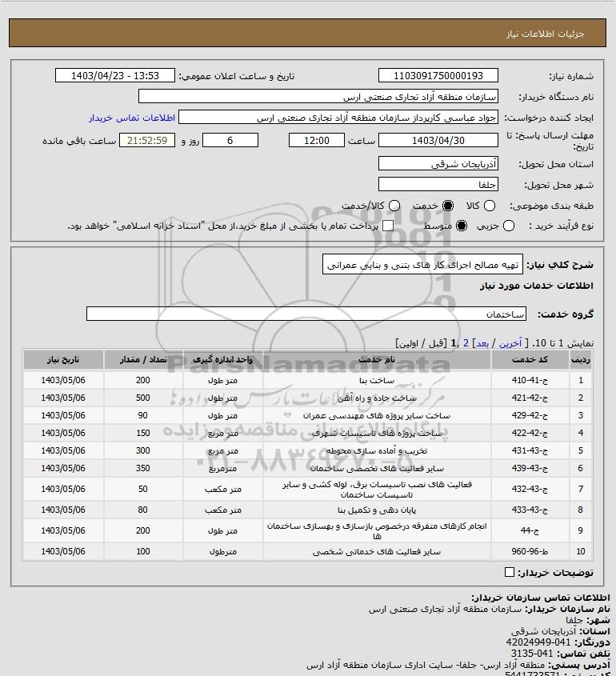616x676 pixels.
Task: Click service code ج-43-433
Action: [530, 510]
